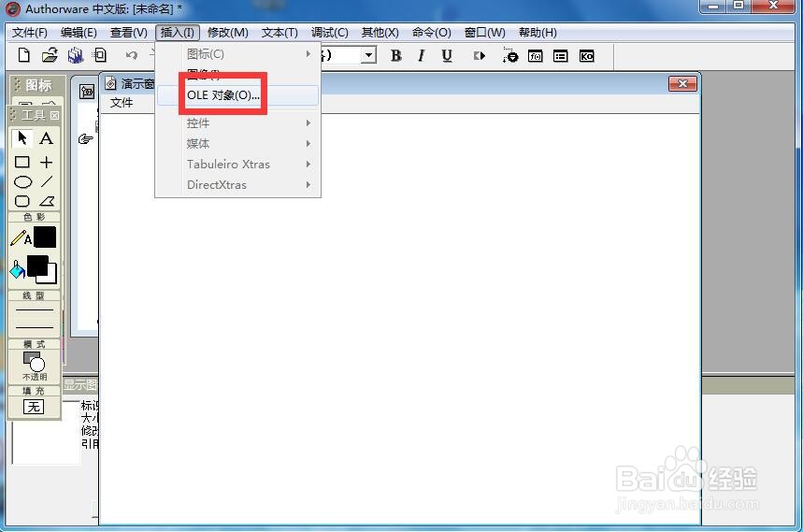Image resolution: width=803 pixels, height=532 pixels.
Task: Pick the foreground black fill swatch
Action: click(37, 266)
